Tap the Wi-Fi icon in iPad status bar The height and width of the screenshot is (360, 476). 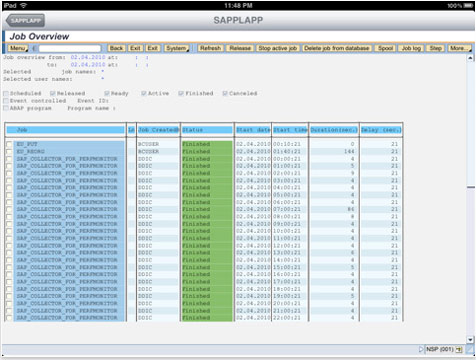[x=23, y=5]
